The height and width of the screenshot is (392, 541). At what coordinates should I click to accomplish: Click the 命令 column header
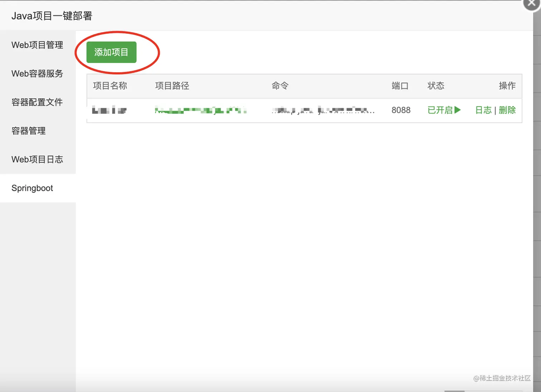pos(280,86)
